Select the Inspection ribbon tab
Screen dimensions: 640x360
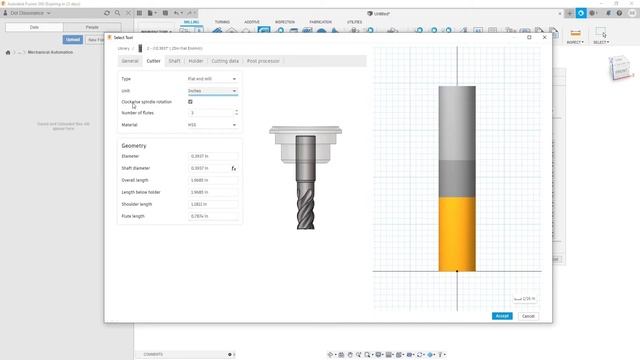285,22
